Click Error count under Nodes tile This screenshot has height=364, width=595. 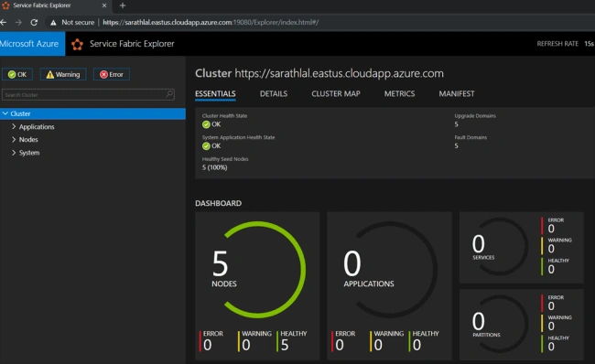[x=207, y=345]
